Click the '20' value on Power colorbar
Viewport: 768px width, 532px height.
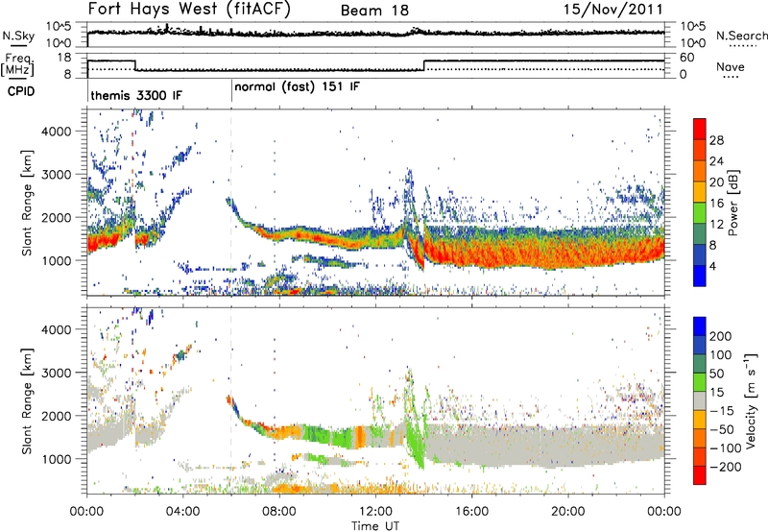tap(716, 182)
